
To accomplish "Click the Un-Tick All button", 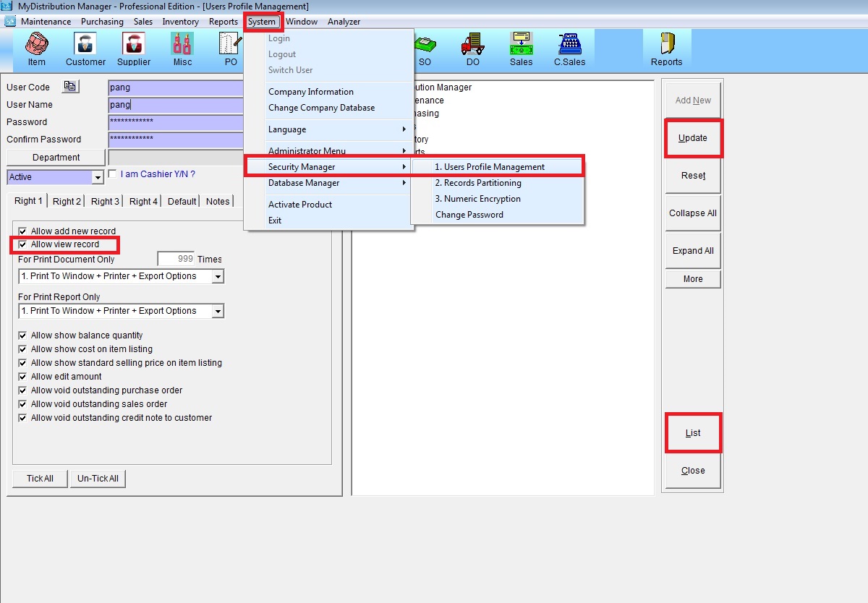I will point(98,479).
